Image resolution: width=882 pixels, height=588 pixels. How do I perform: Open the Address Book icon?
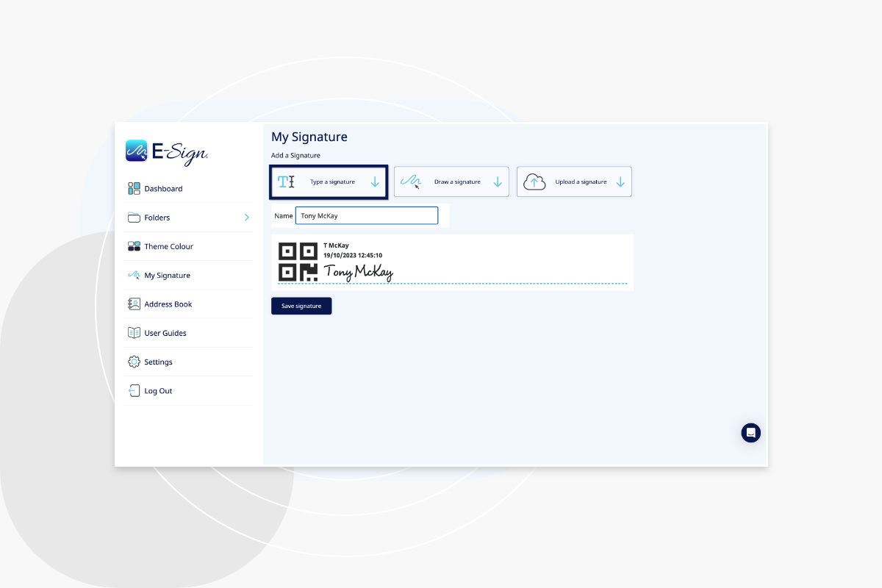click(134, 304)
